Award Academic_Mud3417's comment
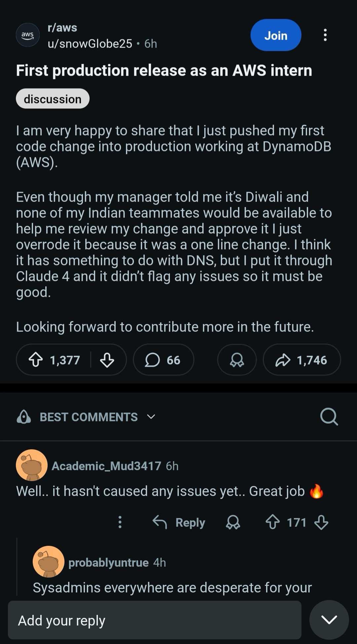The width and height of the screenshot is (357, 644). [x=233, y=522]
